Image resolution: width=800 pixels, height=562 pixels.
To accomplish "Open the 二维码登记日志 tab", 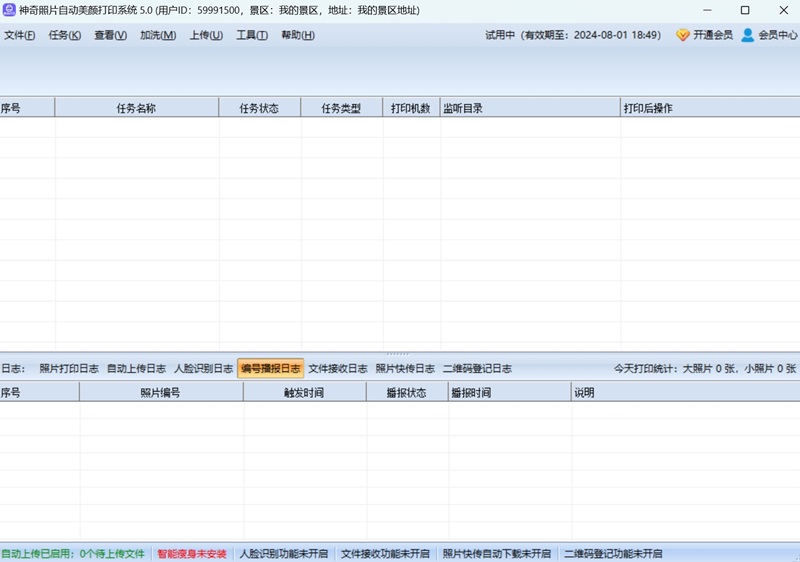I will tap(477, 368).
